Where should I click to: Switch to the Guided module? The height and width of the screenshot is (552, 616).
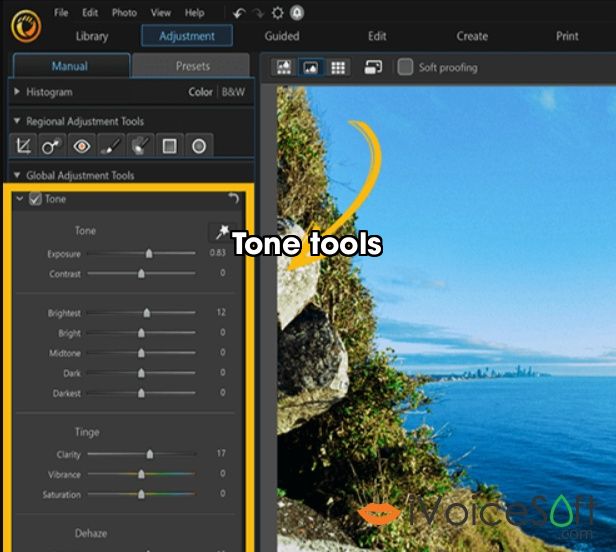click(282, 36)
